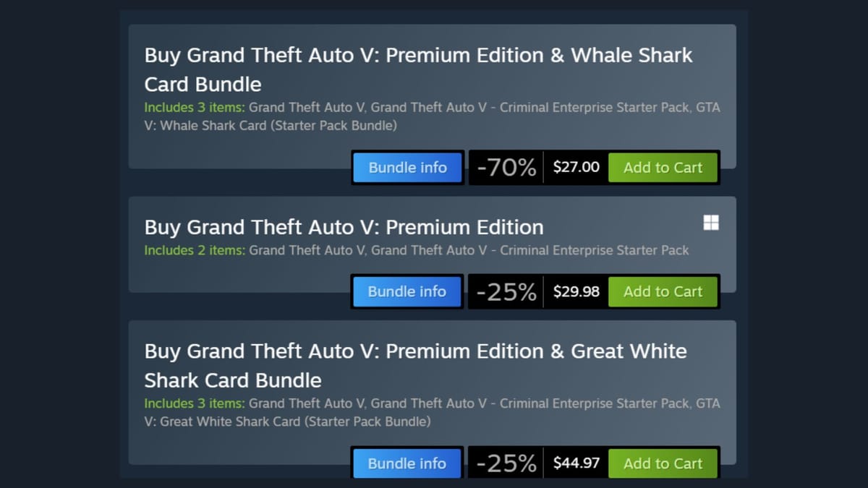
Task: Select the Premium Edition title heading
Action: [x=344, y=227]
